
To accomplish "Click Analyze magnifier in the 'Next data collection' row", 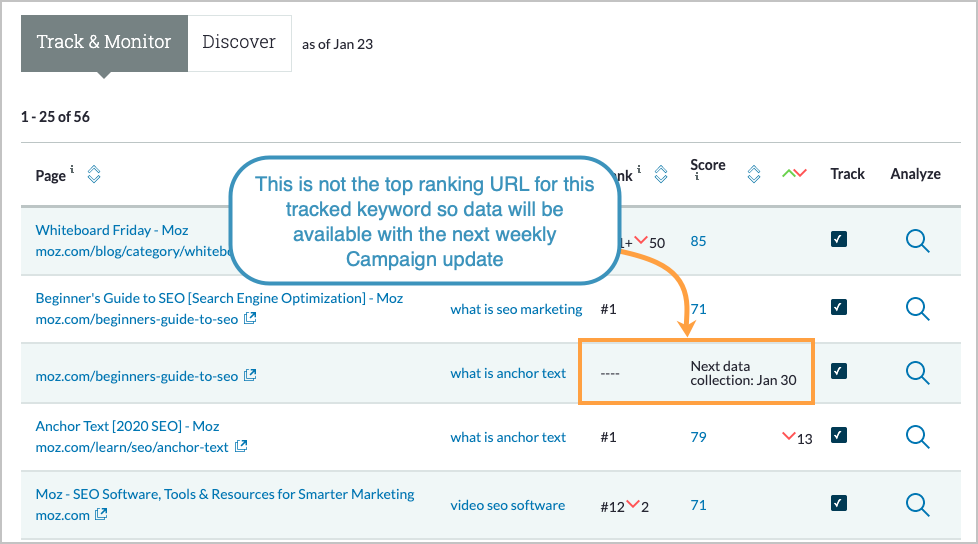I will (x=917, y=372).
